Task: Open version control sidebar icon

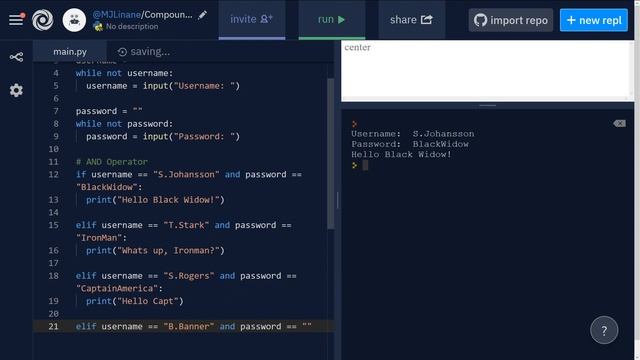Action: [16, 57]
